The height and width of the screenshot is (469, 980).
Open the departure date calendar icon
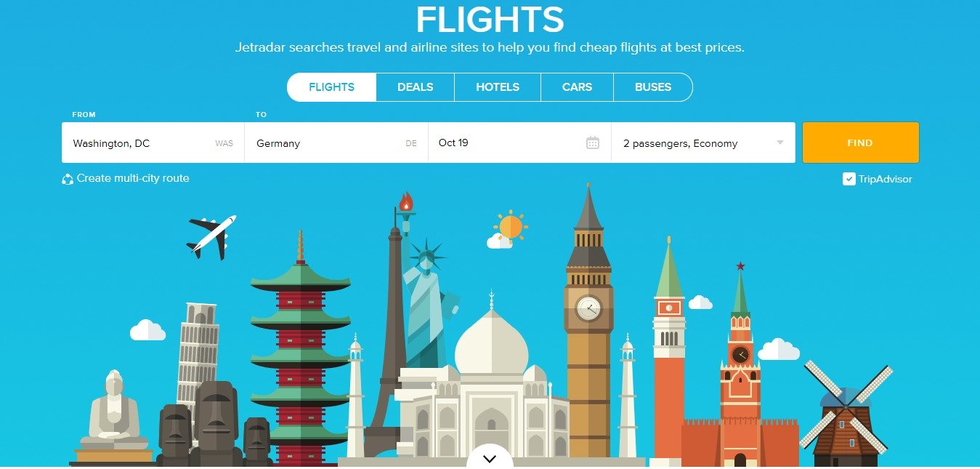pyautogui.click(x=593, y=143)
